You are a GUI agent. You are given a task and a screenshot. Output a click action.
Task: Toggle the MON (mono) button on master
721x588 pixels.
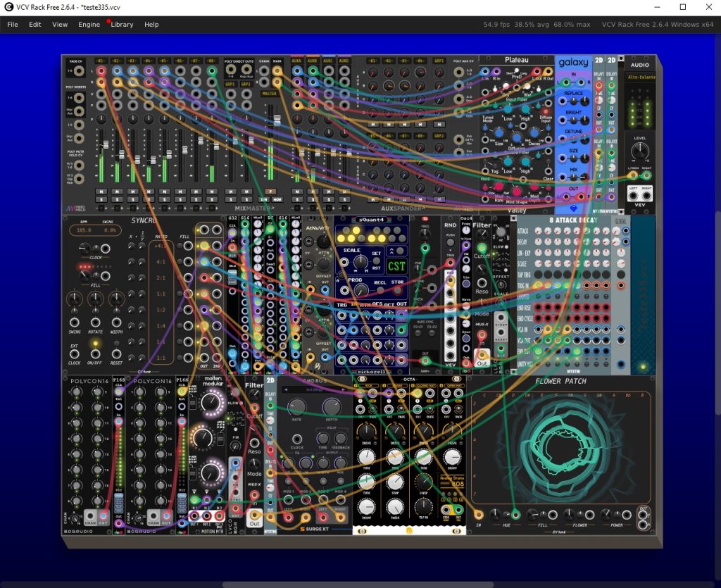pyautogui.click(x=277, y=199)
